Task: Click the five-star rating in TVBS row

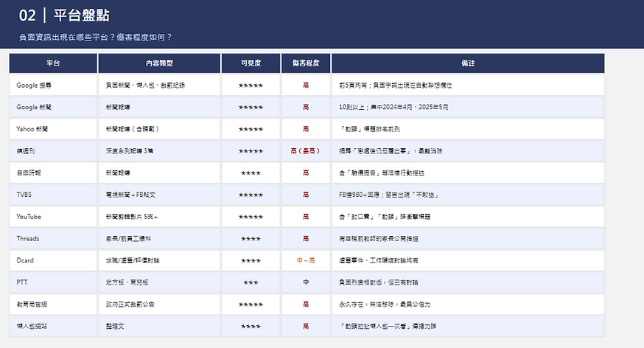Action: click(x=251, y=195)
